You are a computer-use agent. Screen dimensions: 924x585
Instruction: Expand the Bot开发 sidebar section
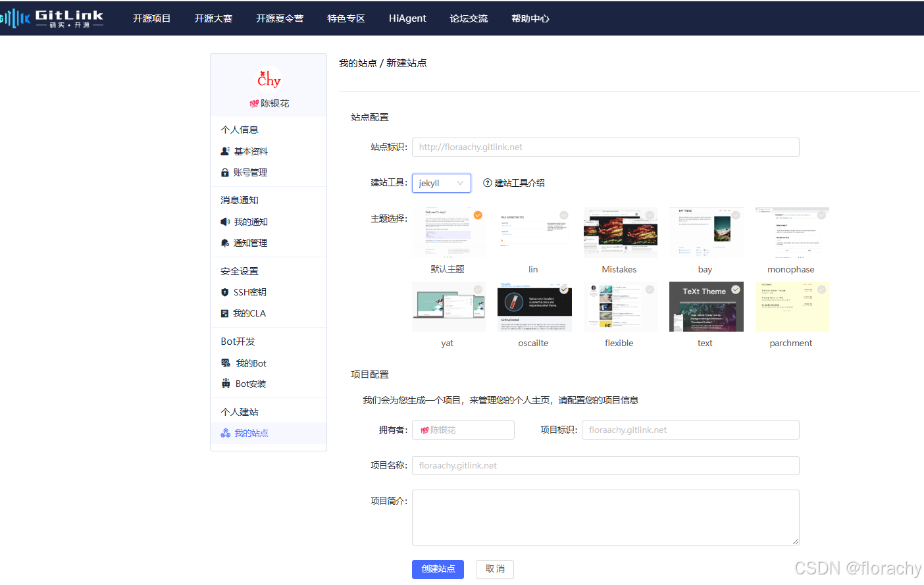point(238,341)
